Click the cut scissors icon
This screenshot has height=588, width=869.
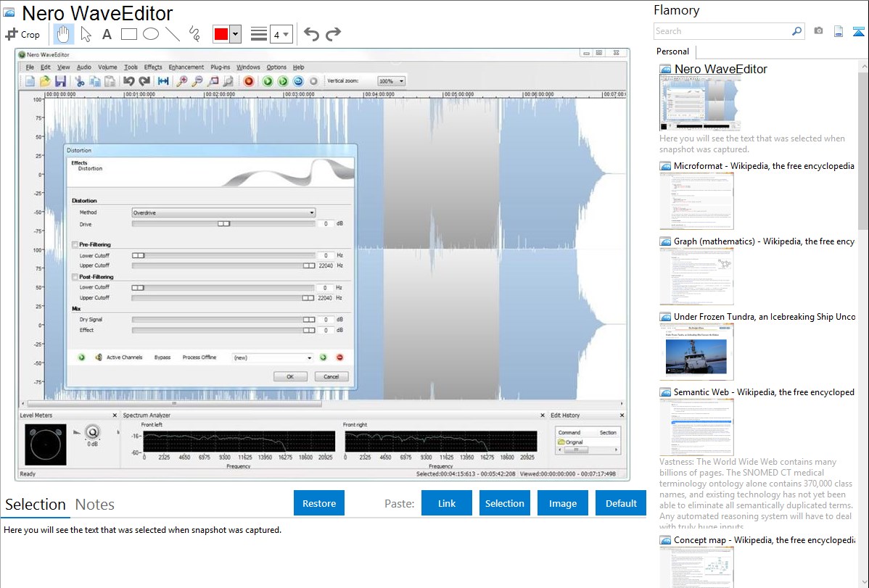click(x=80, y=81)
